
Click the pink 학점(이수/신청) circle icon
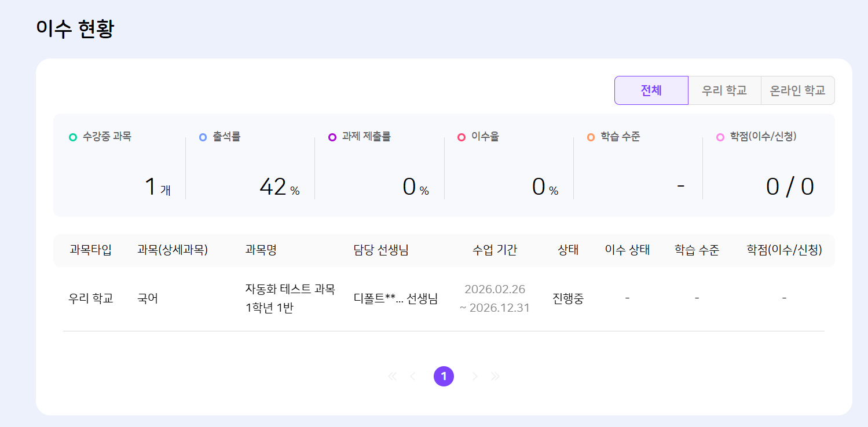pyautogui.click(x=720, y=137)
